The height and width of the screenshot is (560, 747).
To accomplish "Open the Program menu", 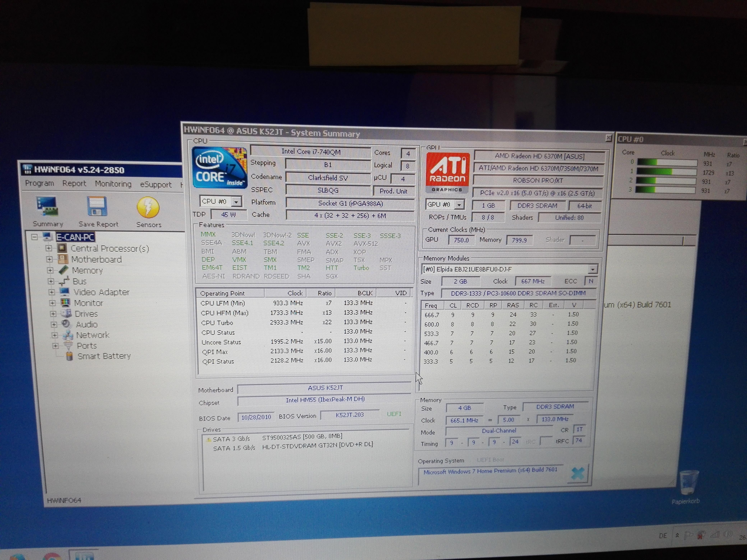I will 40,183.
